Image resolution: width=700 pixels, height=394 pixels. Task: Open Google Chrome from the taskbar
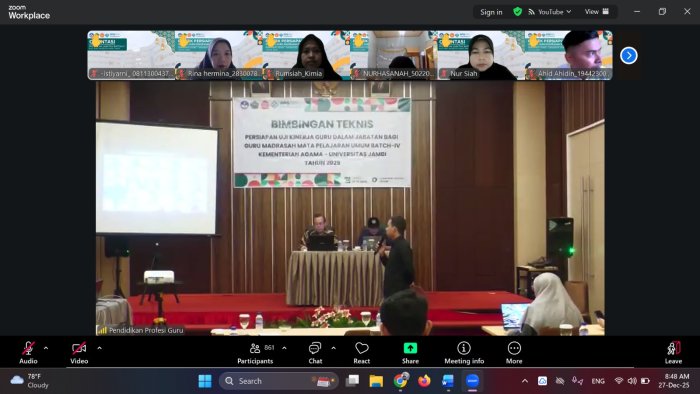[x=400, y=381]
